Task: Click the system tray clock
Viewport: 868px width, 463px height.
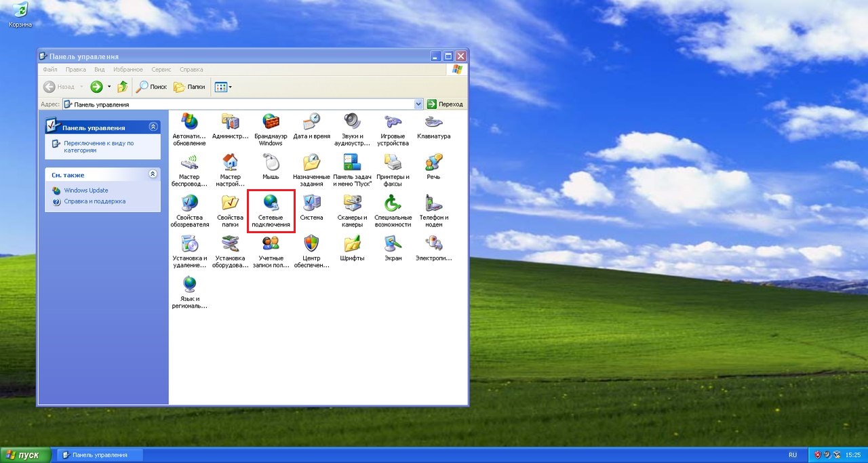Action: (x=854, y=455)
